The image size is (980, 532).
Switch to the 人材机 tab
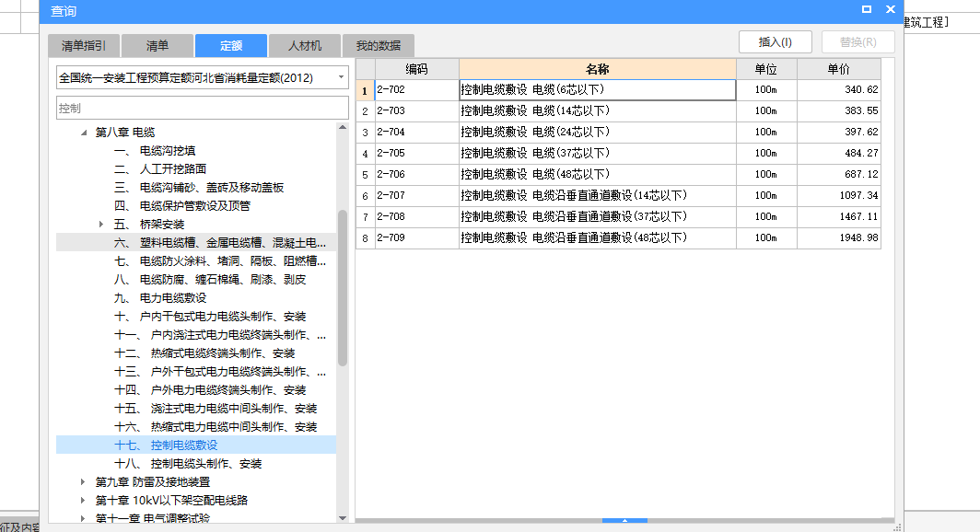(304, 46)
